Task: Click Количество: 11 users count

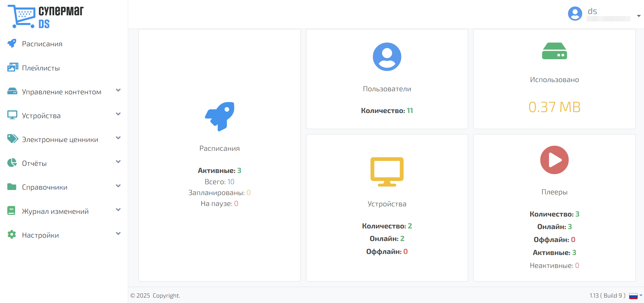Action: tap(387, 111)
